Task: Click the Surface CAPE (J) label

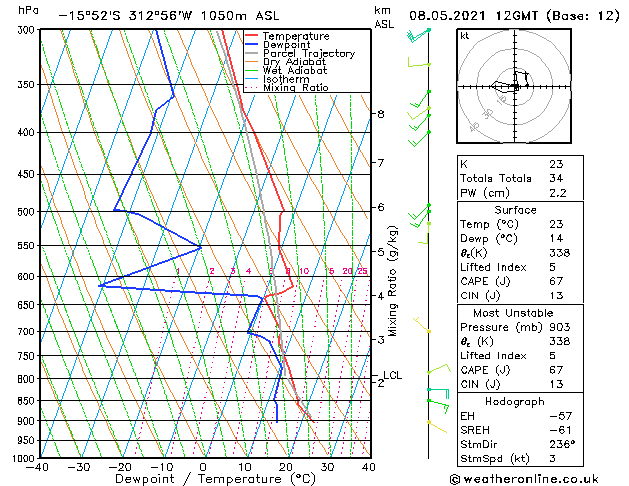Action: point(485,281)
